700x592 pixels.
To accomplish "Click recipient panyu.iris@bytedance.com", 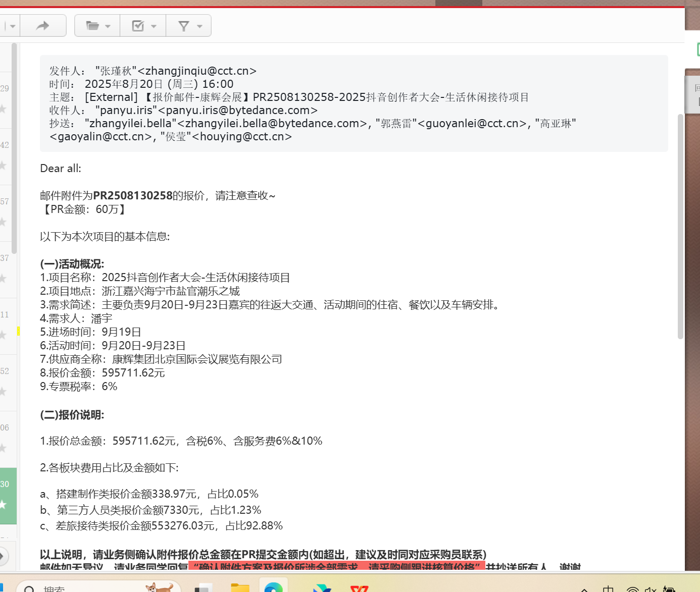I will coord(237,111).
